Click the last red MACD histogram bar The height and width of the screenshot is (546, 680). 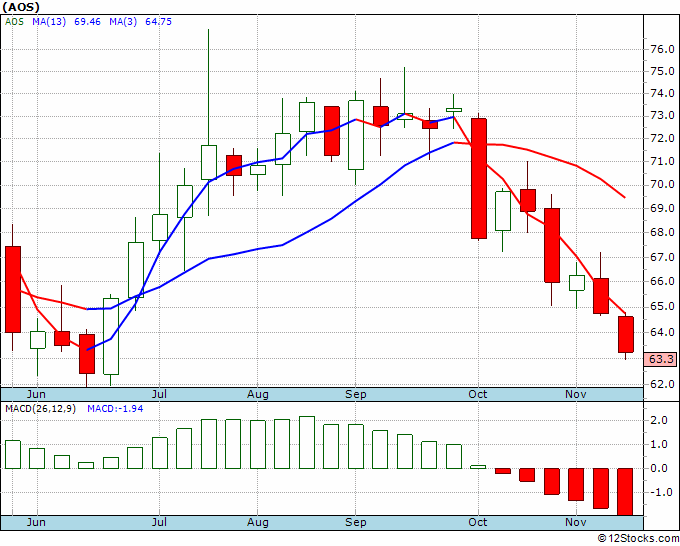point(625,492)
